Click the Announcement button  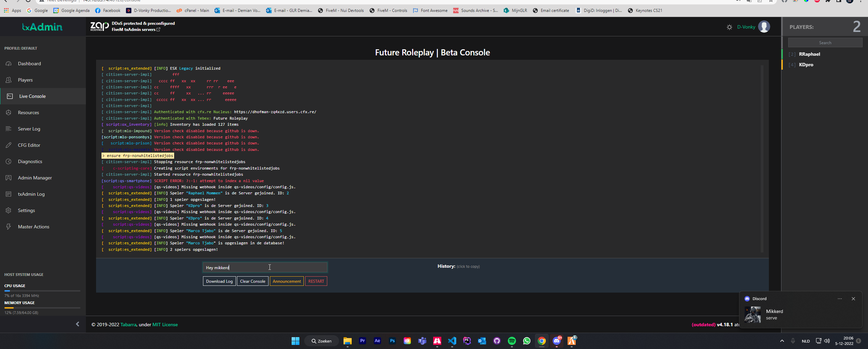[287, 281]
